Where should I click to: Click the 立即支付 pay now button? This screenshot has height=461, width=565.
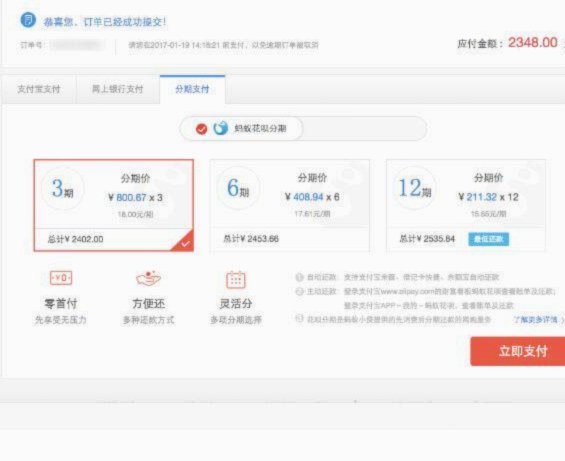click(x=518, y=351)
